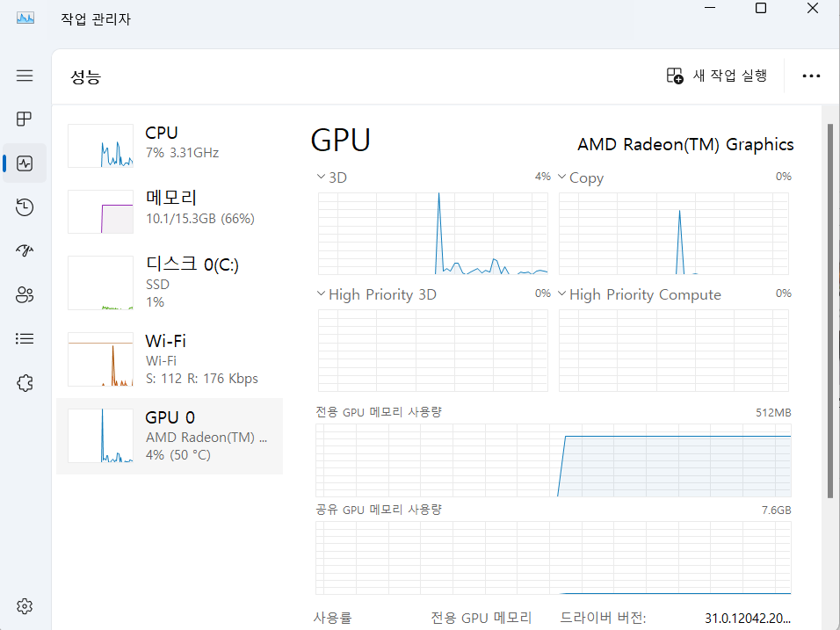Select the Wi-Fi performance item

tap(170, 358)
